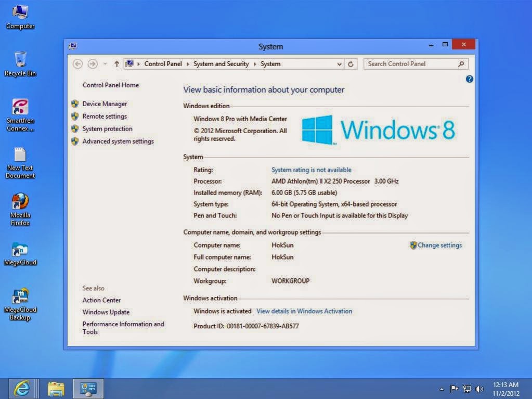This screenshot has width=532, height=399.
Task: Open Remote settings link
Action: click(x=105, y=117)
